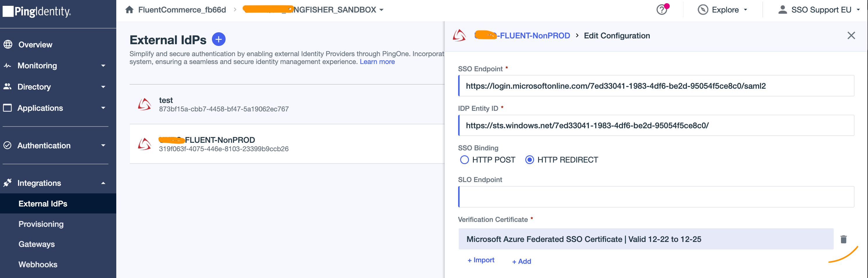868x278 pixels.
Task: Select the HTTP POST radio button
Action: [x=464, y=160]
